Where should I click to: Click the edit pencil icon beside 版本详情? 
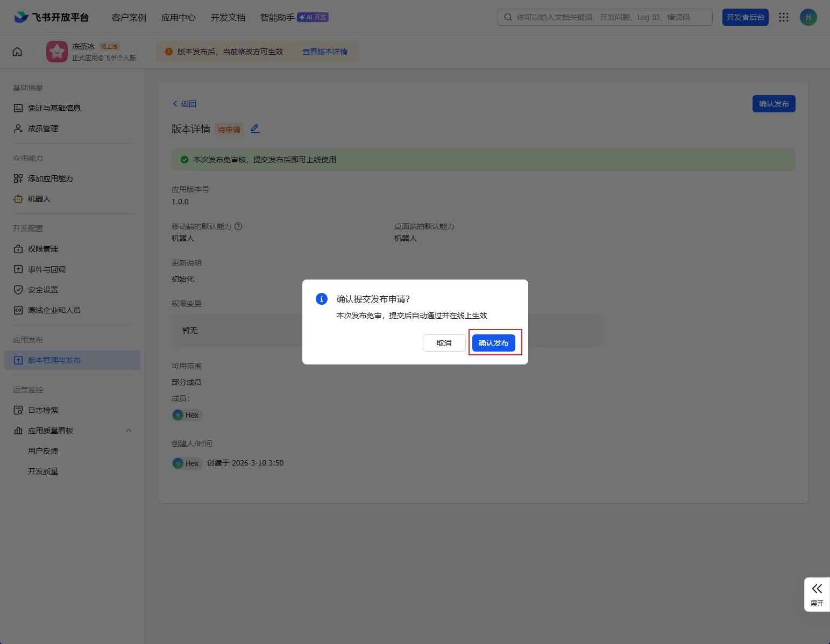[x=255, y=128]
